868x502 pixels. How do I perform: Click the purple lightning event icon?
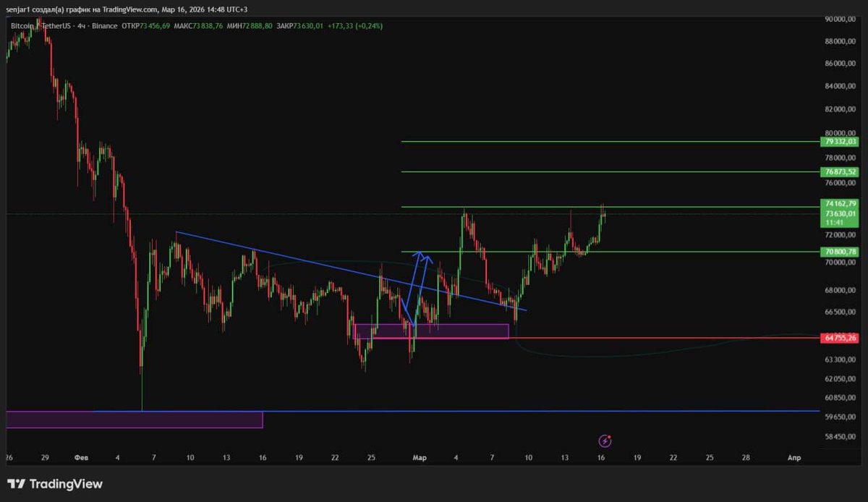tap(606, 440)
